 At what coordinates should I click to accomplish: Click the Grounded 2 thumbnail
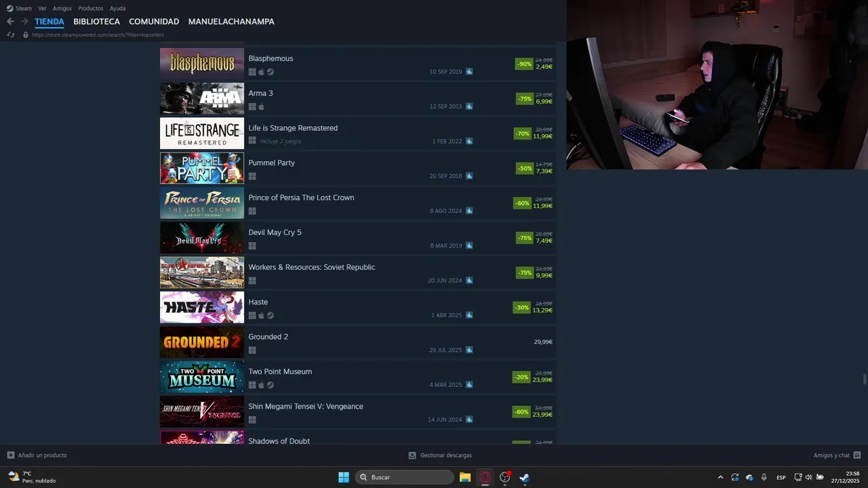[202, 342]
